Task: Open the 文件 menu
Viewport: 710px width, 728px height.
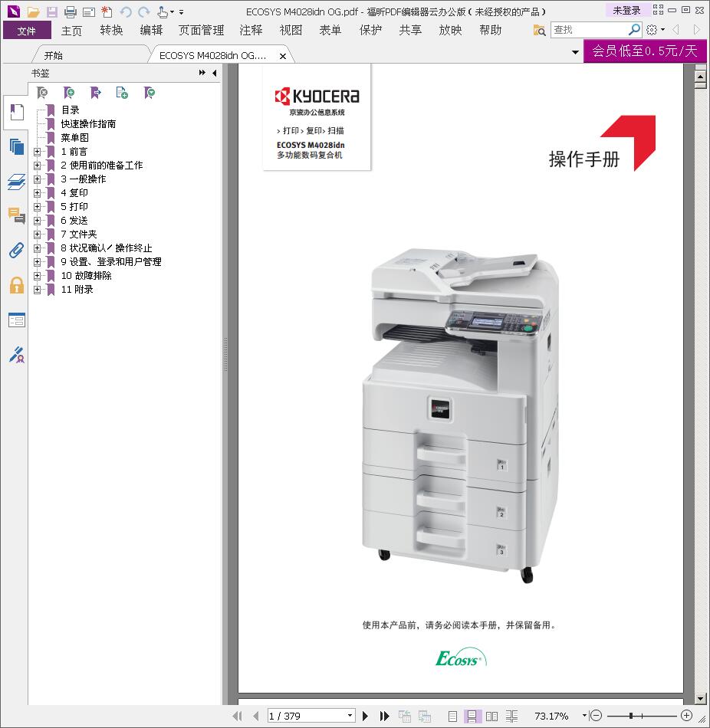Action: 27,31
